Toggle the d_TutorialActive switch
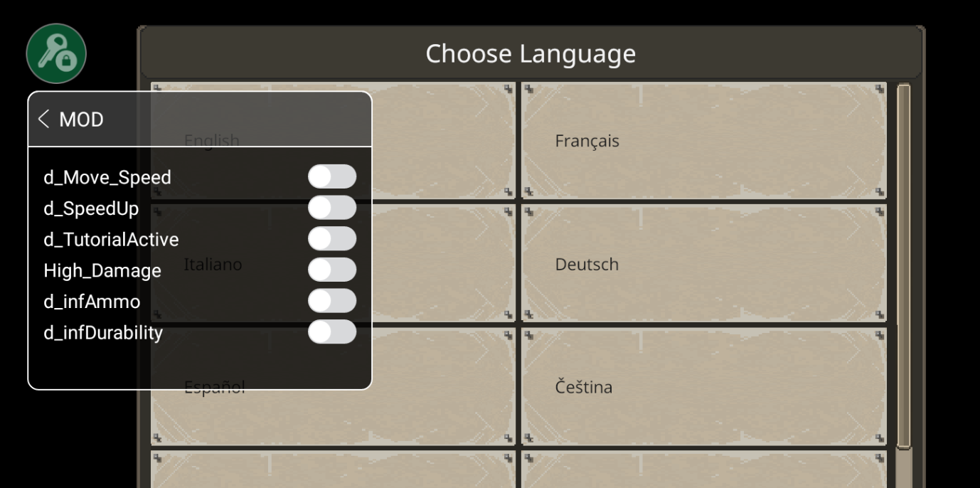980x488 pixels. 332,239
